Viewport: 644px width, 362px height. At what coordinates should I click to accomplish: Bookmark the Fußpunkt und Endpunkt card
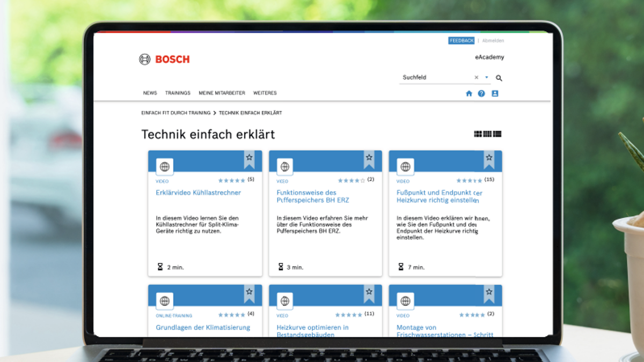point(489,159)
